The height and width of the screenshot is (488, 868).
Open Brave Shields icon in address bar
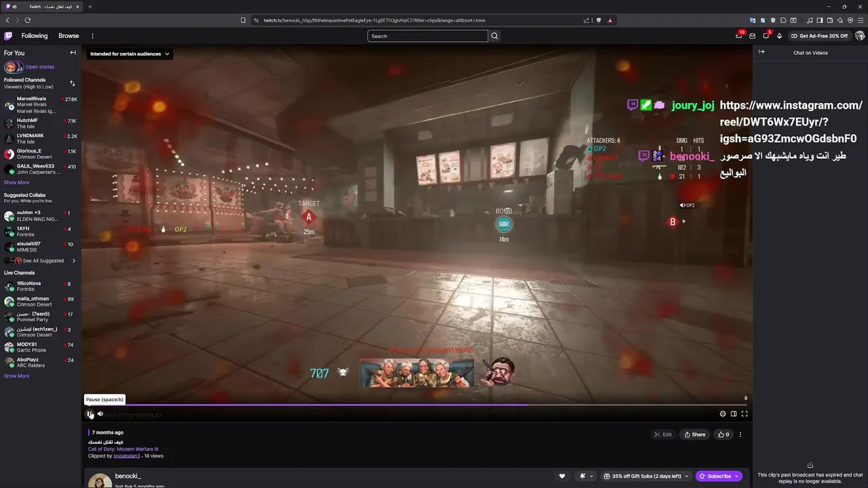point(599,20)
